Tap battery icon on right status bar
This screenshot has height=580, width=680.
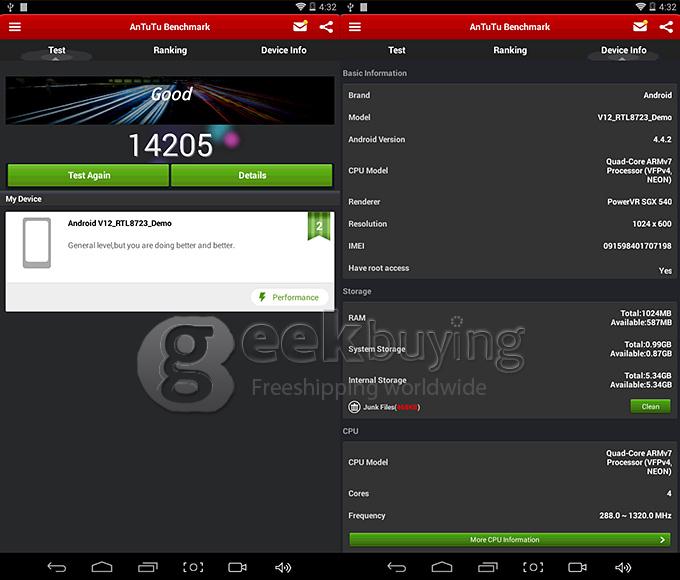[x=652, y=7]
